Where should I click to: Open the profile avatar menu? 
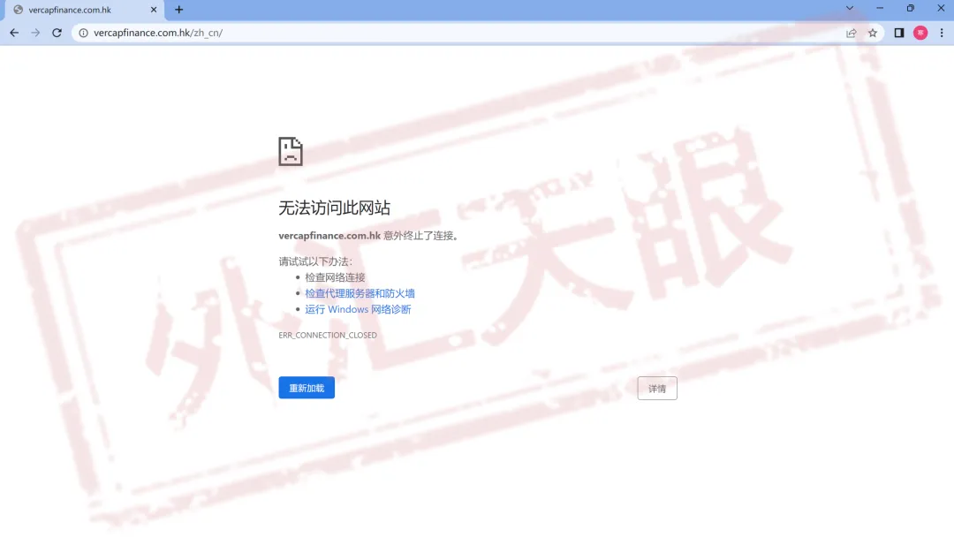pos(920,33)
